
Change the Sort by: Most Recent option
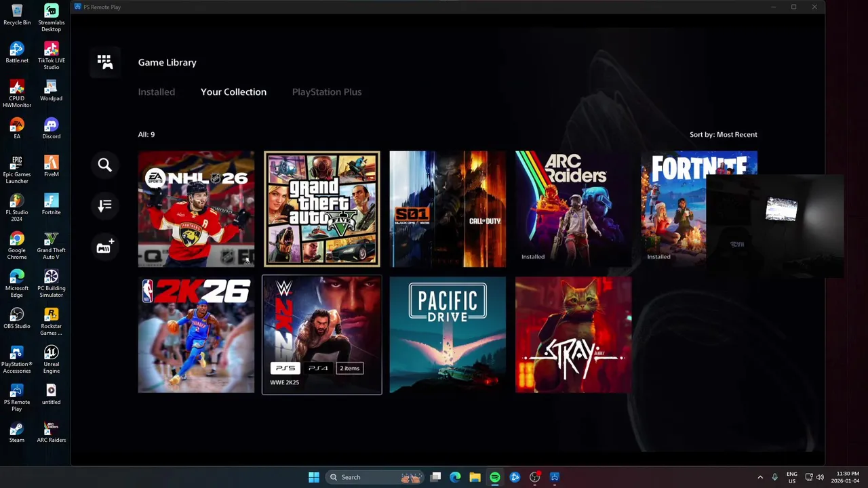[724, 134]
